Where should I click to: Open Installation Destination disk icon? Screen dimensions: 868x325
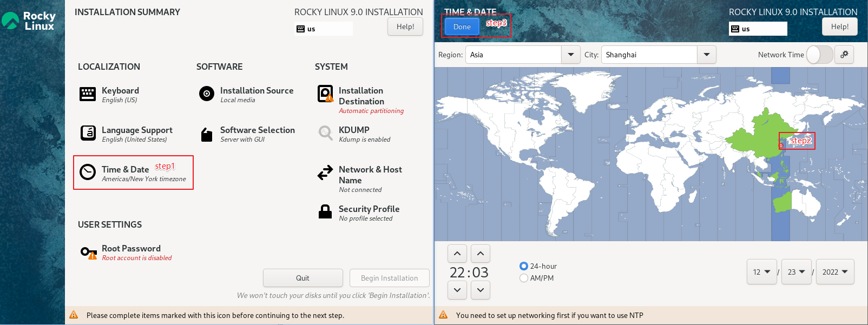coord(325,94)
